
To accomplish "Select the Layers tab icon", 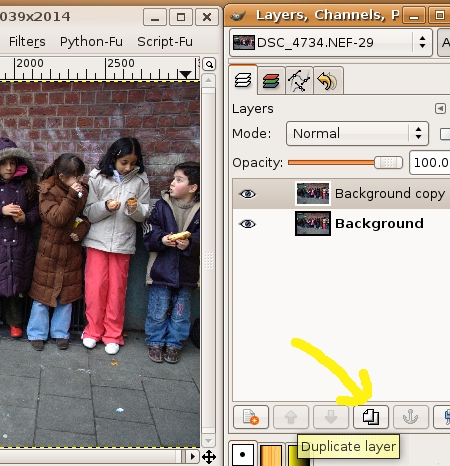I will click(243, 80).
